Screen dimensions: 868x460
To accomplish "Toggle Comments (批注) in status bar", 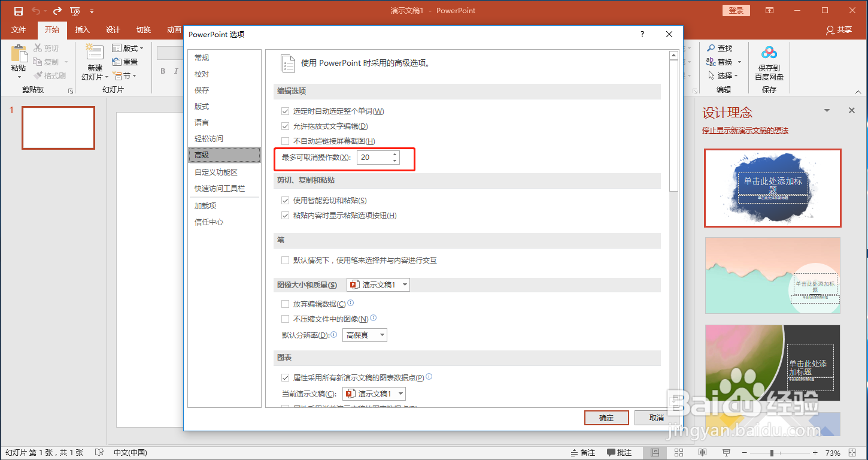I will (620, 453).
